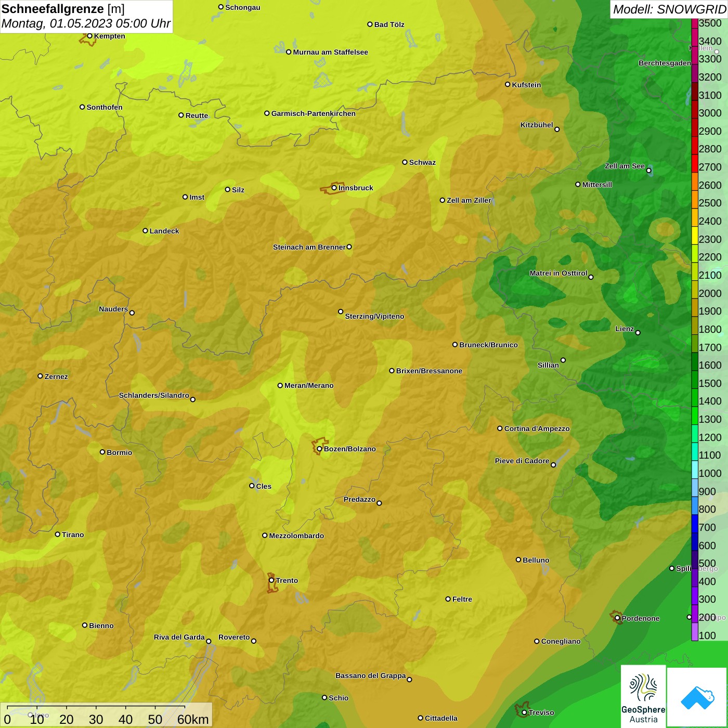
Task: Click the Steinach am Brenner label
Action: pyautogui.click(x=309, y=247)
